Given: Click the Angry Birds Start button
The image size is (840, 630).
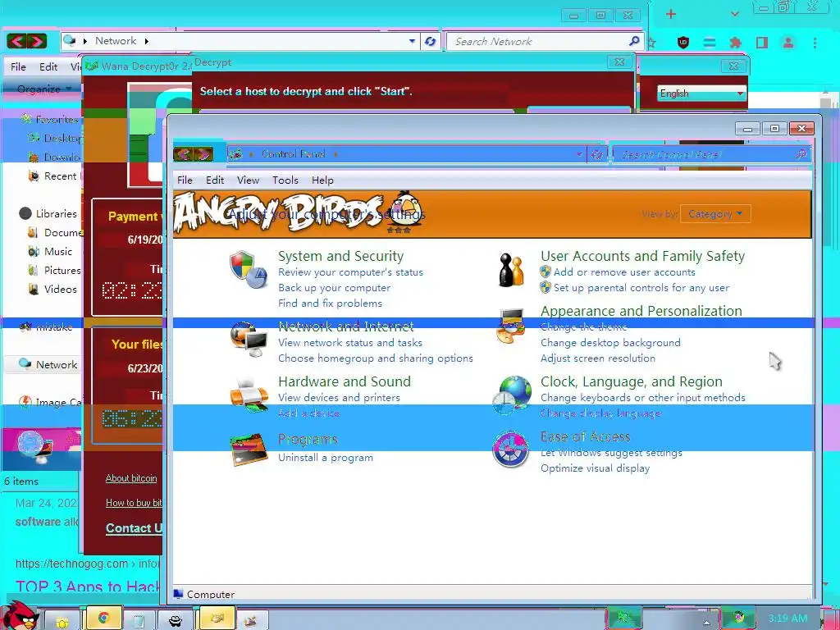Looking at the screenshot, I should 20,615.
